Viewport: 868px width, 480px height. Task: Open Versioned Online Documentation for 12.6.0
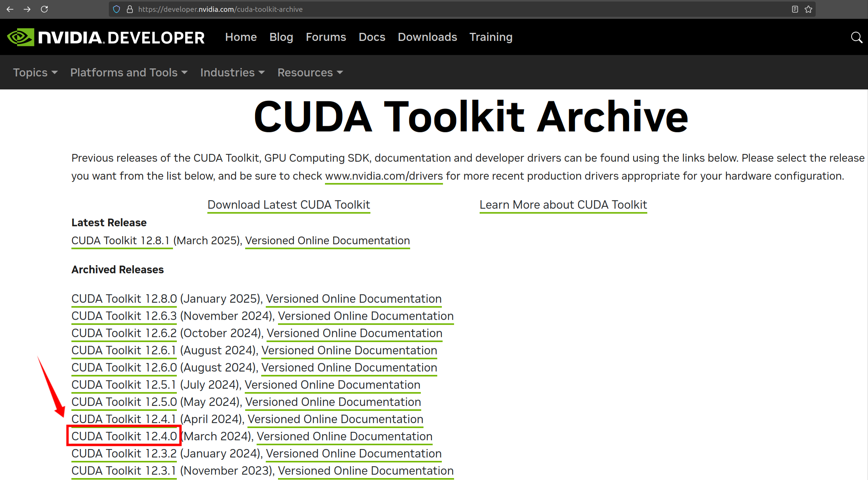[x=349, y=367]
